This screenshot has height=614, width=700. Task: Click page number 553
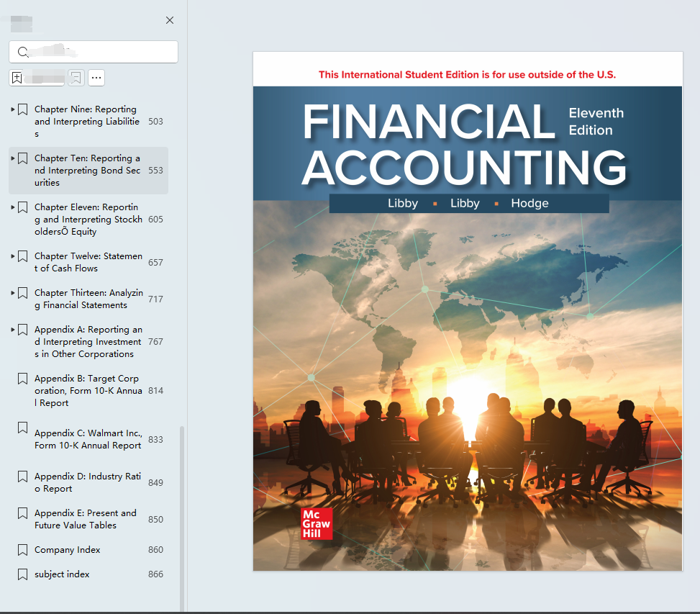[155, 170]
